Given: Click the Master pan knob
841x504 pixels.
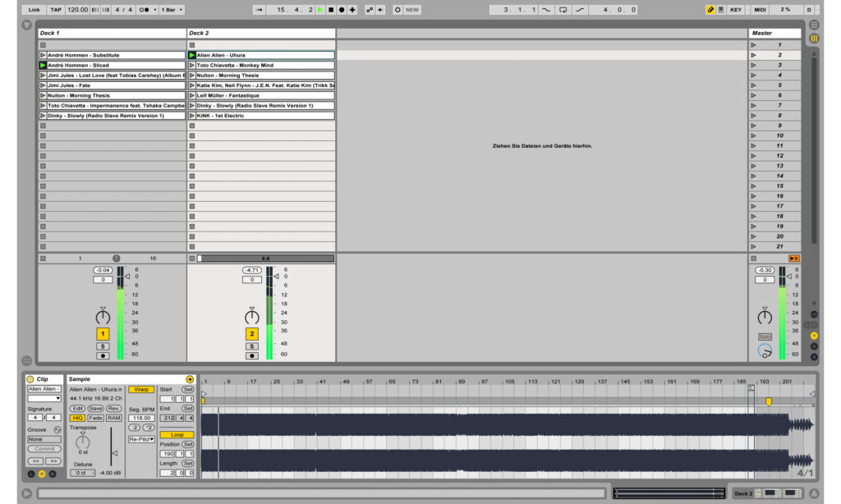Looking at the screenshot, I should [x=765, y=316].
